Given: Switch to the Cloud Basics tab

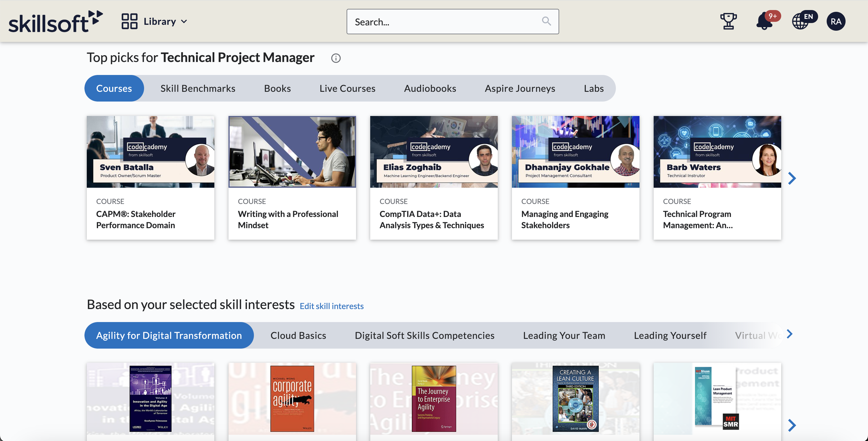Looking at the screenshot, I should (x=298, y=335).
